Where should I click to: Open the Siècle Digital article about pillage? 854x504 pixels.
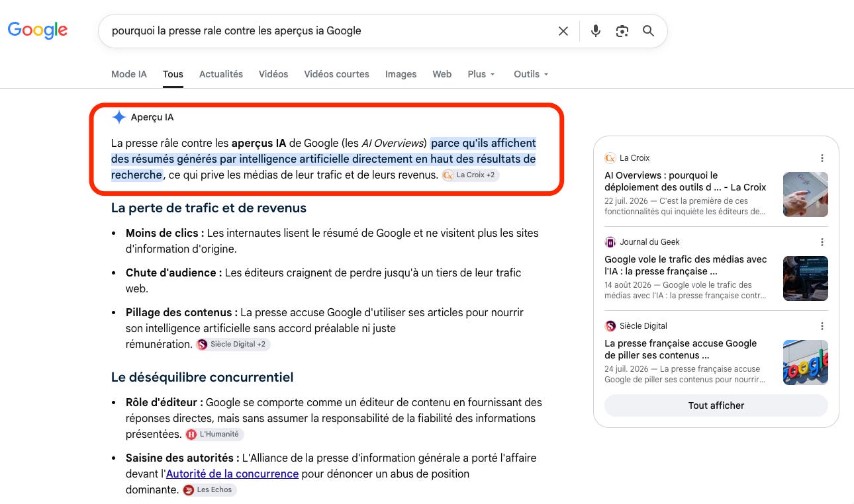pos(681,349)
